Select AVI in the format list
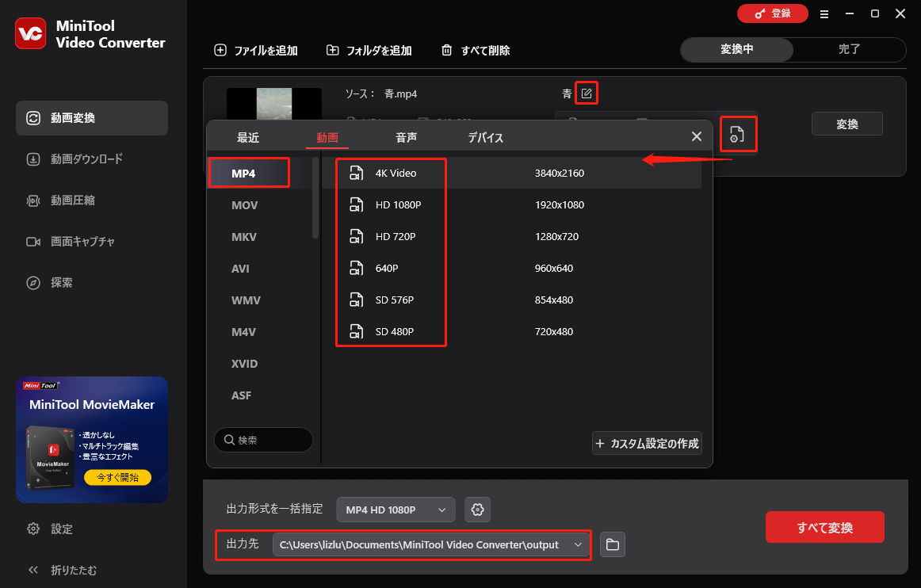Viewport: 921px width, 588px height. click(240, 269)
